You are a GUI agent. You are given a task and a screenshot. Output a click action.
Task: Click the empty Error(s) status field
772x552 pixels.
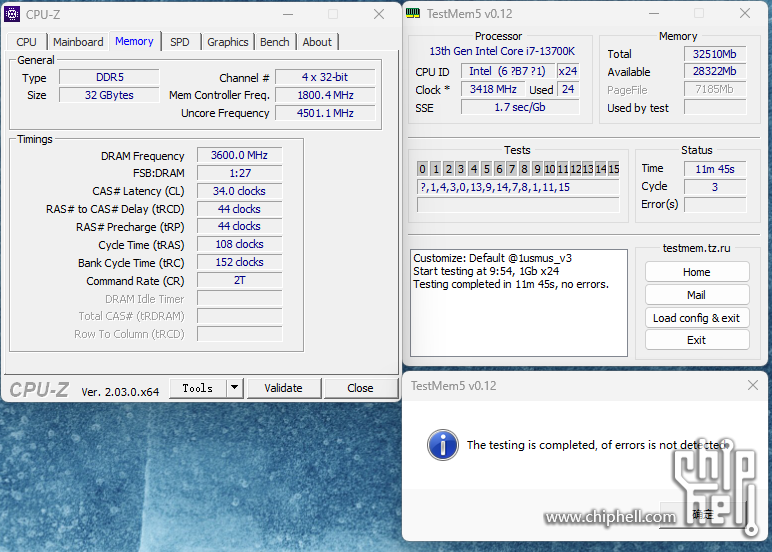click(x=715, y=205)
